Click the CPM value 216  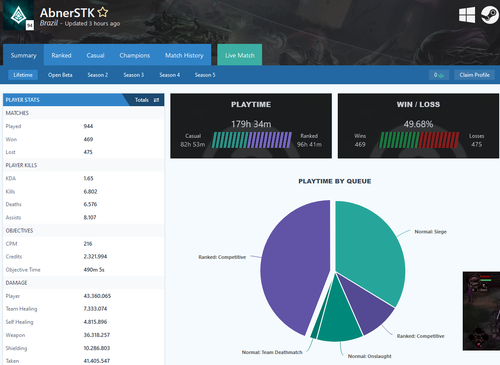[88, 244]
